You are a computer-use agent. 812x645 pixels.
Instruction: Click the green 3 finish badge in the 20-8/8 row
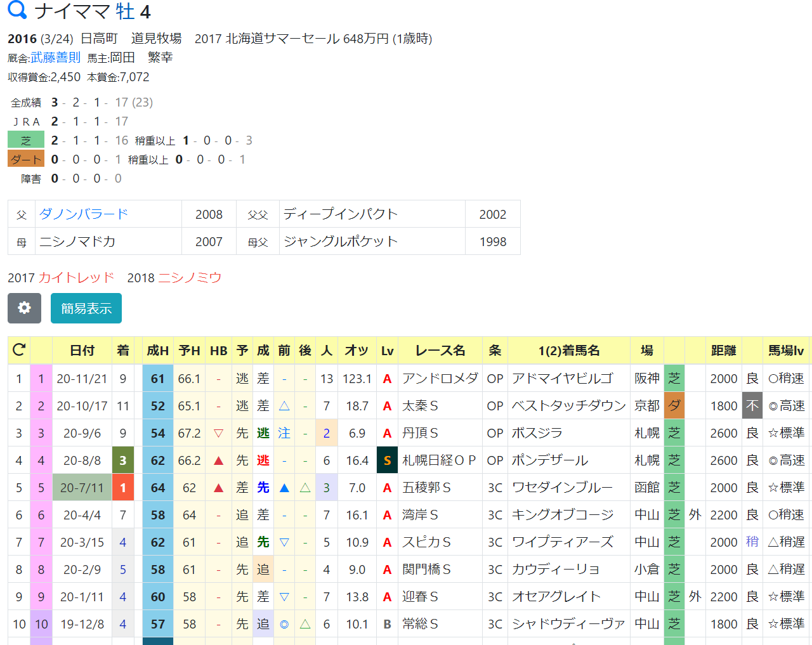pyautogui.click(x=123, y=460)
